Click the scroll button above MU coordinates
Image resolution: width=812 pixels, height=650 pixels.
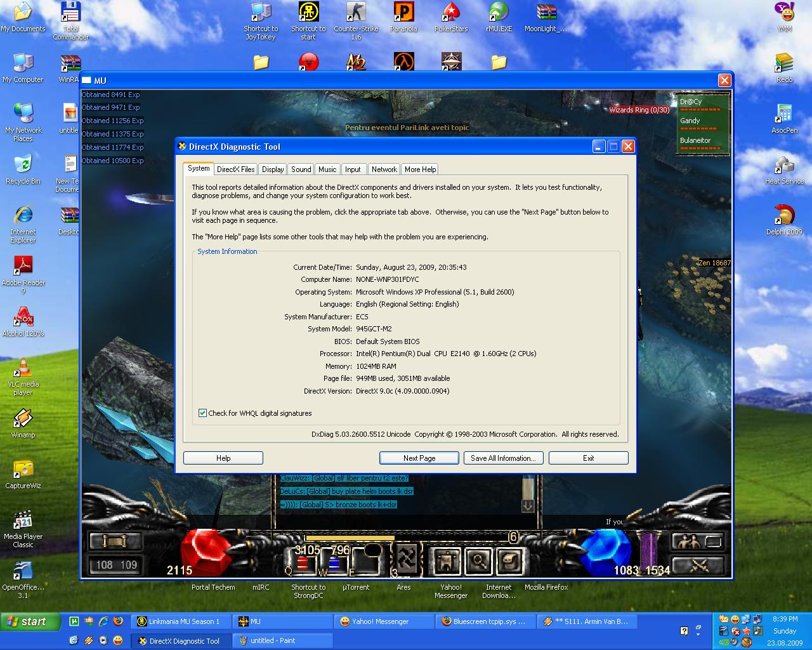point(115,541)
